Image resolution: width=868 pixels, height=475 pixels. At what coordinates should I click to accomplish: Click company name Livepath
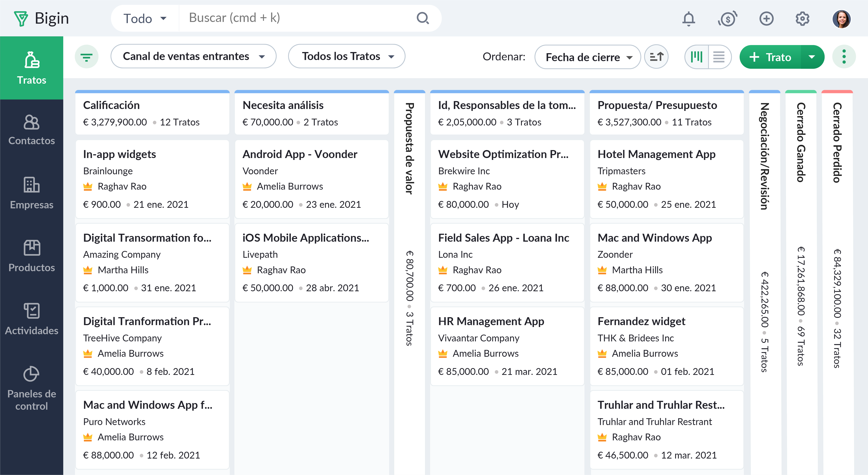pos(260,255)
